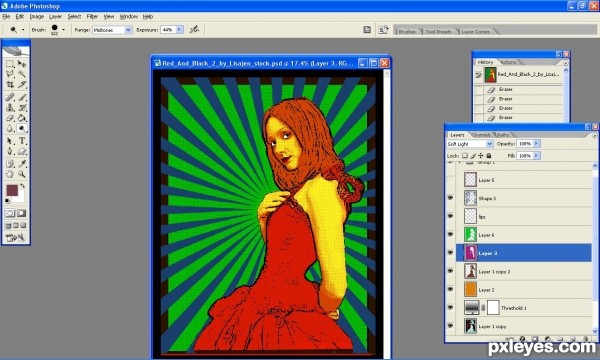Image resolution: width=600 pixels, height=360 pixels.
Task: Show Layer 5 visibility box
Action: coord(450,179)
